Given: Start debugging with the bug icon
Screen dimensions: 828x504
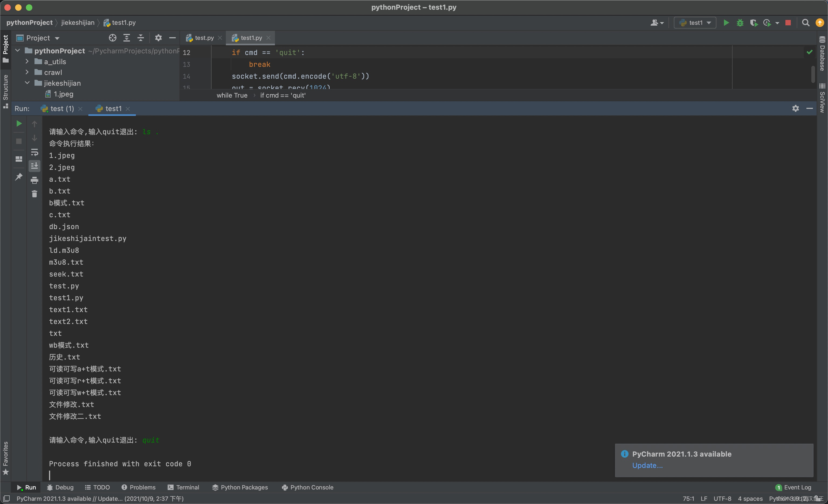Looking at the screenshot, I should point(740,23).
